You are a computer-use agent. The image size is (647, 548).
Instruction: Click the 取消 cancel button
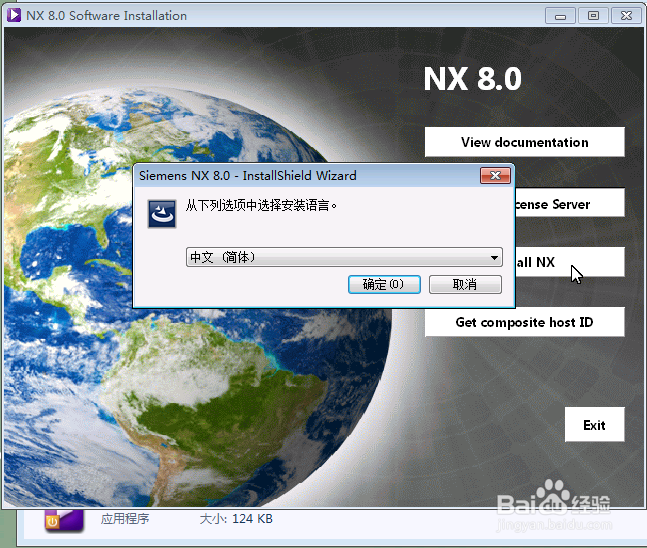pos(465,284)
